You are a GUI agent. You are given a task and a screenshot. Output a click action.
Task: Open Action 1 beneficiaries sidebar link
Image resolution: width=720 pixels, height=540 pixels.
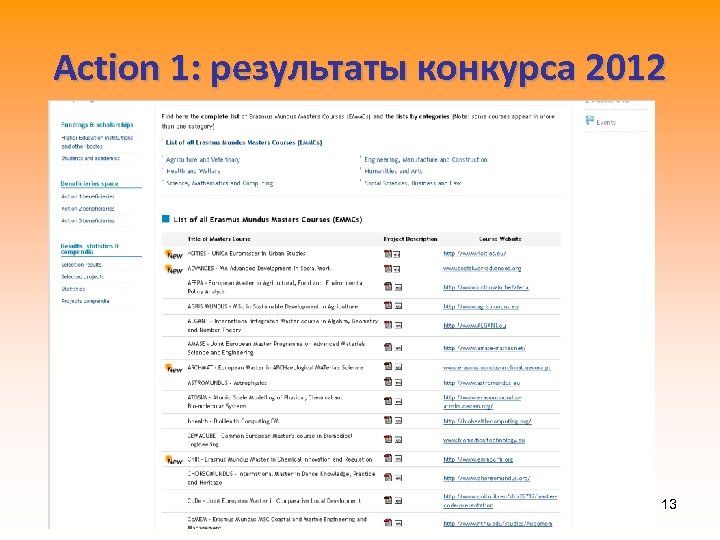(88, 197)
